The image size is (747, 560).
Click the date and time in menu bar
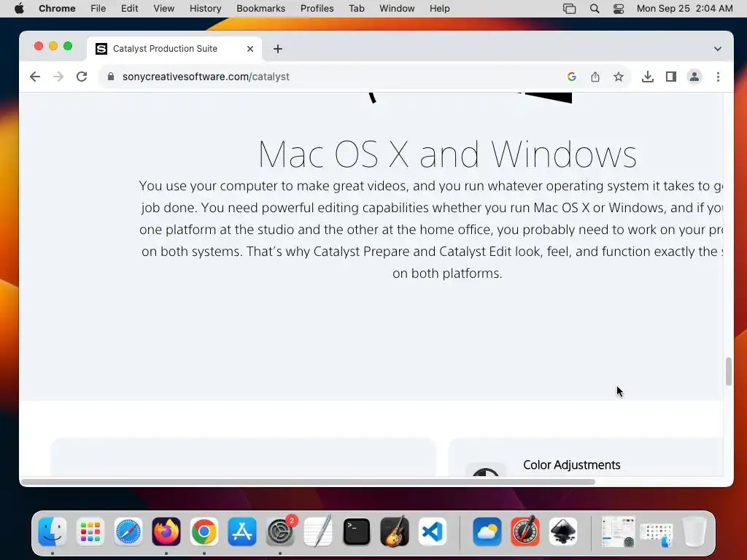pyautogui.click(x=684, y=9)
